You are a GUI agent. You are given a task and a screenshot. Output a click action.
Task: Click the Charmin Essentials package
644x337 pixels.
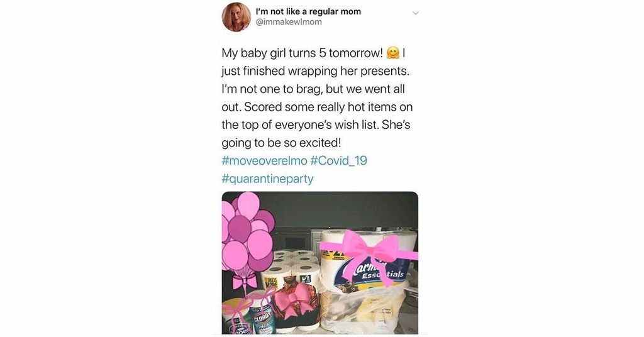(369, 261)
